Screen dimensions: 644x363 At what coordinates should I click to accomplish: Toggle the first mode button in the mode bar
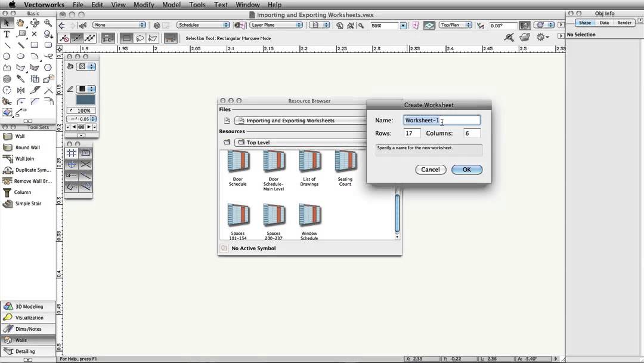(64, 38)
